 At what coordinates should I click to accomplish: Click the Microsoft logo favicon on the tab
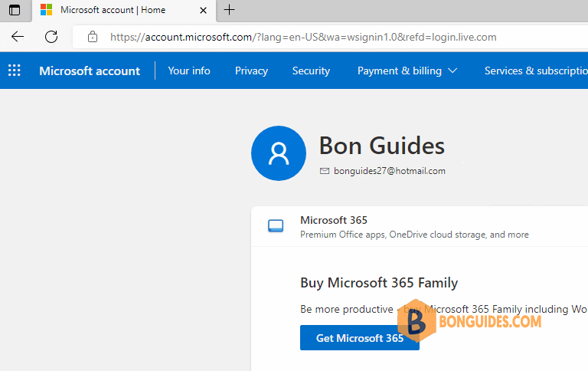[x=46, y=10]
